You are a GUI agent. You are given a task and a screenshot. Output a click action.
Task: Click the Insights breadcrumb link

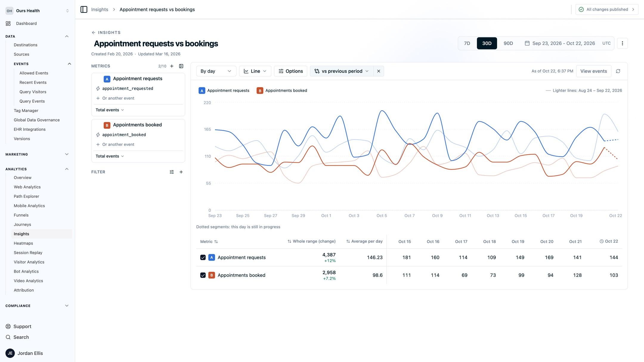tap(100, 10)
